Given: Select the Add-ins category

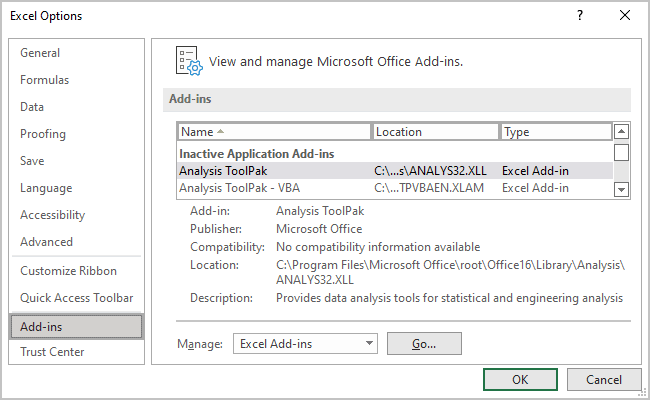Looking at the screenshot, I should pos(76,327).
